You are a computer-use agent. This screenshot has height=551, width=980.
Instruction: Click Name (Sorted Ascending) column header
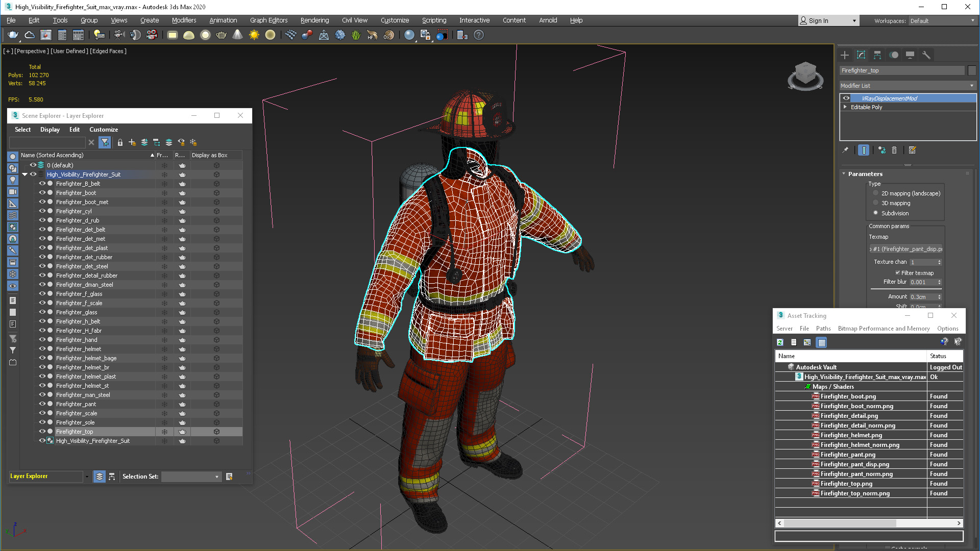point(87,155)
